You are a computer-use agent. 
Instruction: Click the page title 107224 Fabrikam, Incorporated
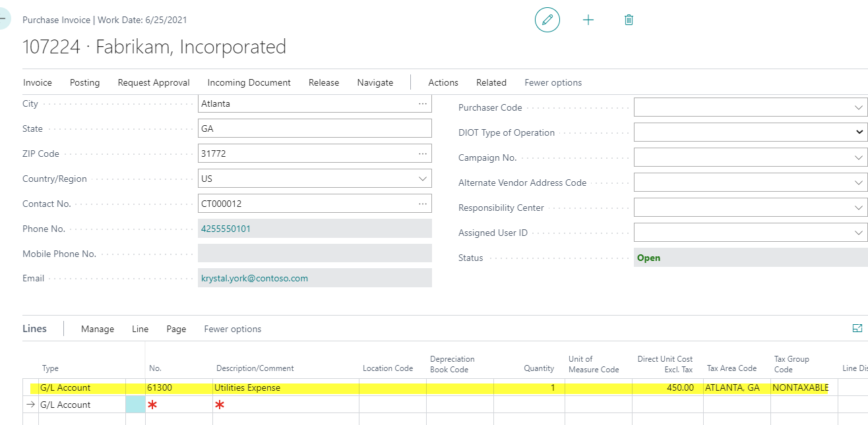(x=154, y=47)
